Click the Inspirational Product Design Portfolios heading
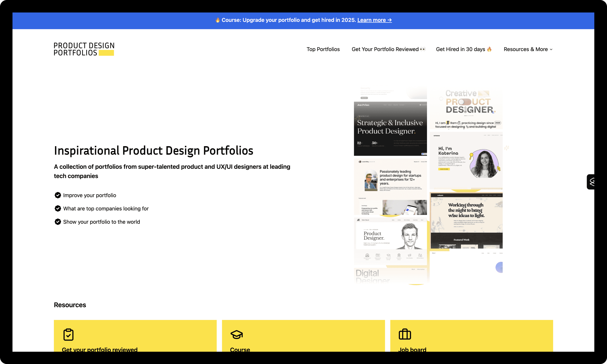 154,151
